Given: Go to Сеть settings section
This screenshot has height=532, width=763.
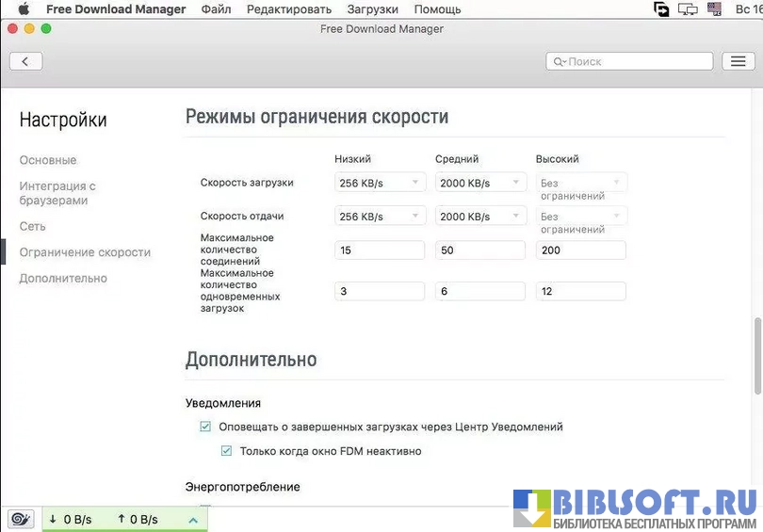Looking at the screenshot, I should [32, 226].
